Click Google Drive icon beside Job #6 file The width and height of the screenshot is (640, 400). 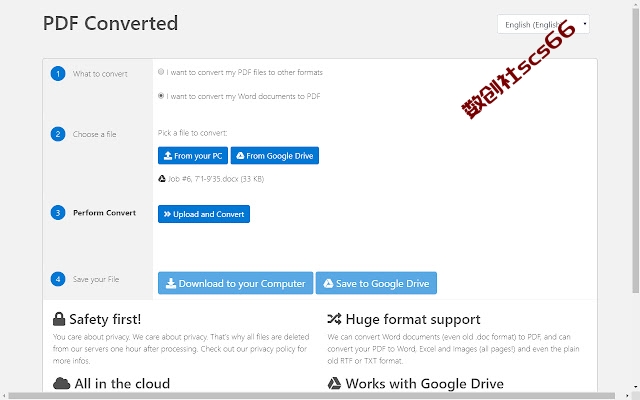point(162,178)
